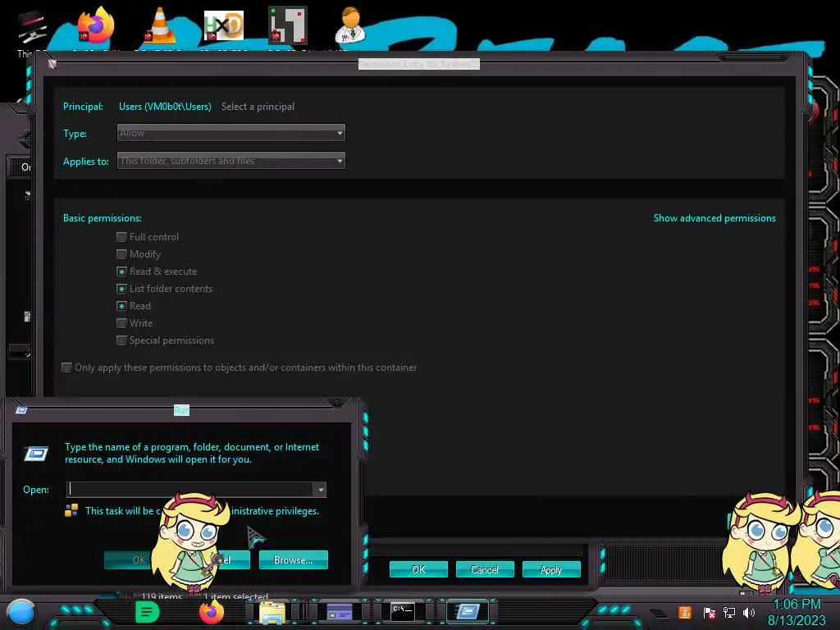Click the Open text field in Run
The height and width of the screenshot is (630, 840).
[190, 490]
